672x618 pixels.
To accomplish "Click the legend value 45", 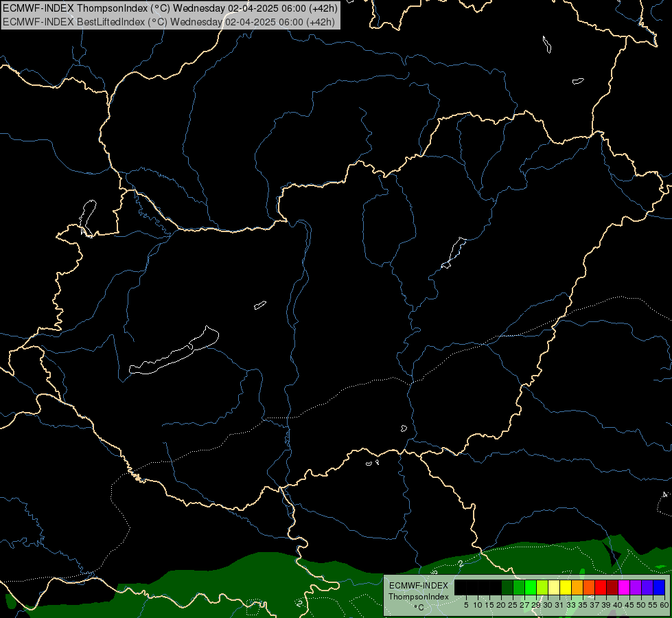I will point(629,605).
